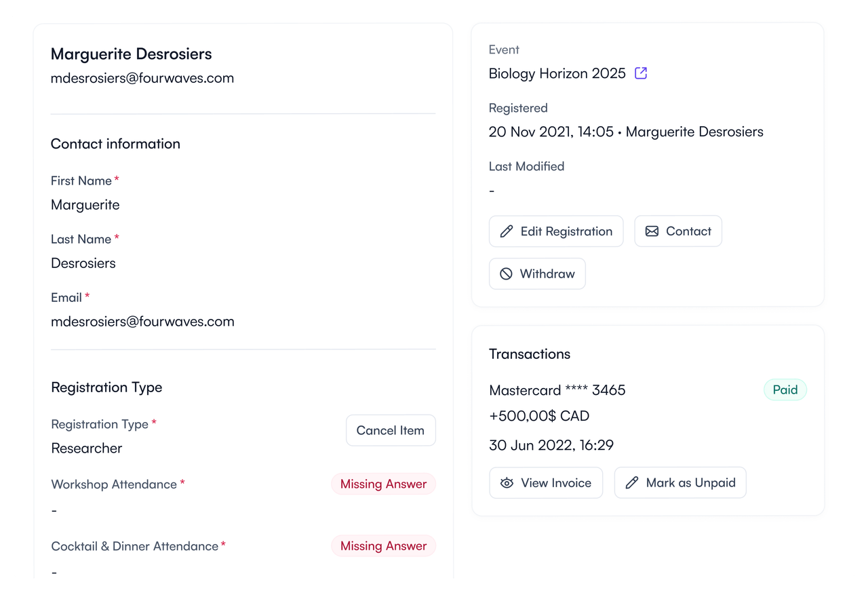This screenshot has height=591, width=868.
Task: Click the Mastercard **** 3465 transaction entry
Action: [x=557, y=390]
